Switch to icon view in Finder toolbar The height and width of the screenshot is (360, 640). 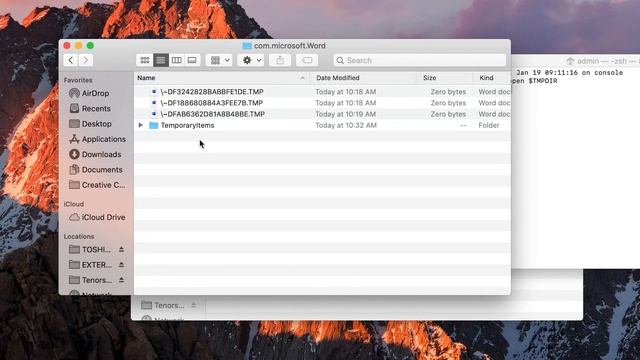click(x=144, y=60)
